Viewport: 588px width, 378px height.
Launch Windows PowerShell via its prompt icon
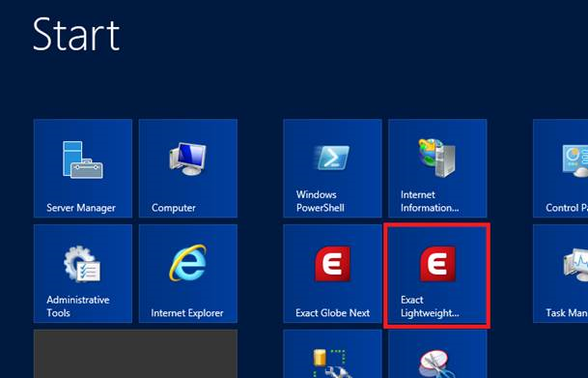click(332, 158)
